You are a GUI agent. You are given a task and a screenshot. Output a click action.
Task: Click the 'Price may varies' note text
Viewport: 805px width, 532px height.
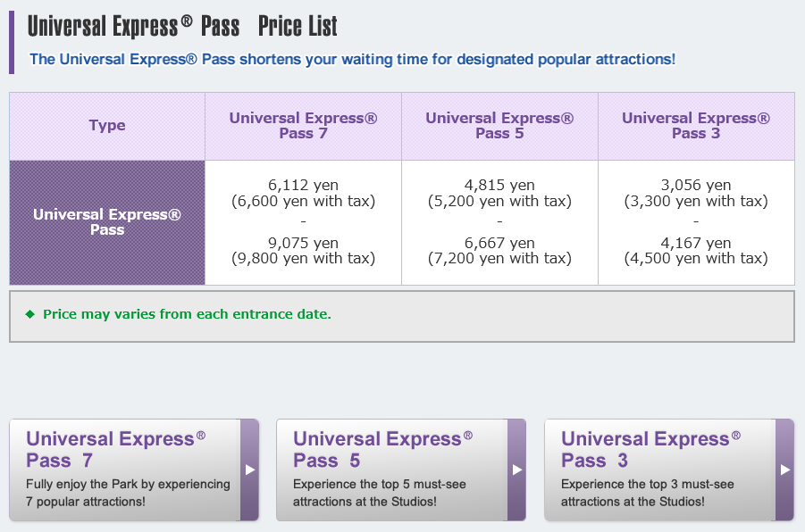(x=187, y=314)
